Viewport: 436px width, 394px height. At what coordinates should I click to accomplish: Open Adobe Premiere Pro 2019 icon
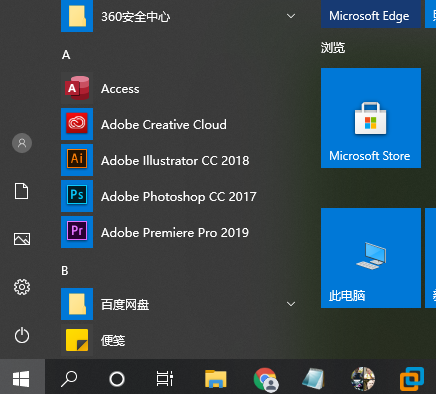[77, 232]
